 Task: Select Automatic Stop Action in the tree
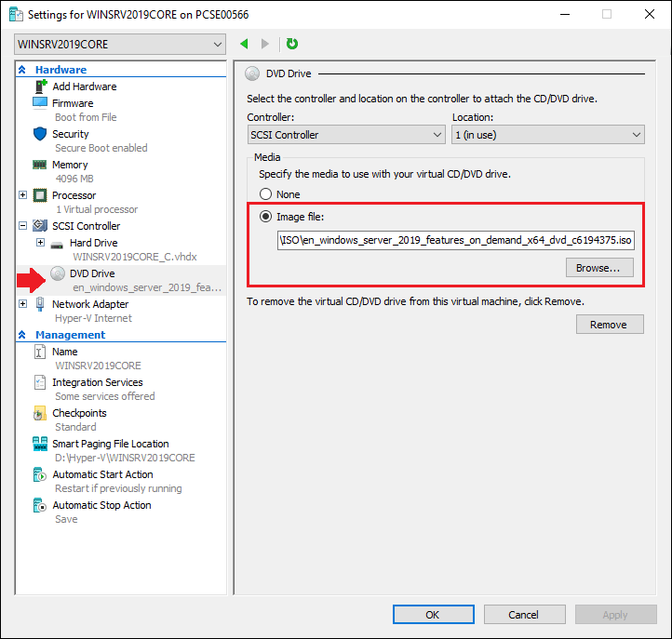[x=101, y=505]
